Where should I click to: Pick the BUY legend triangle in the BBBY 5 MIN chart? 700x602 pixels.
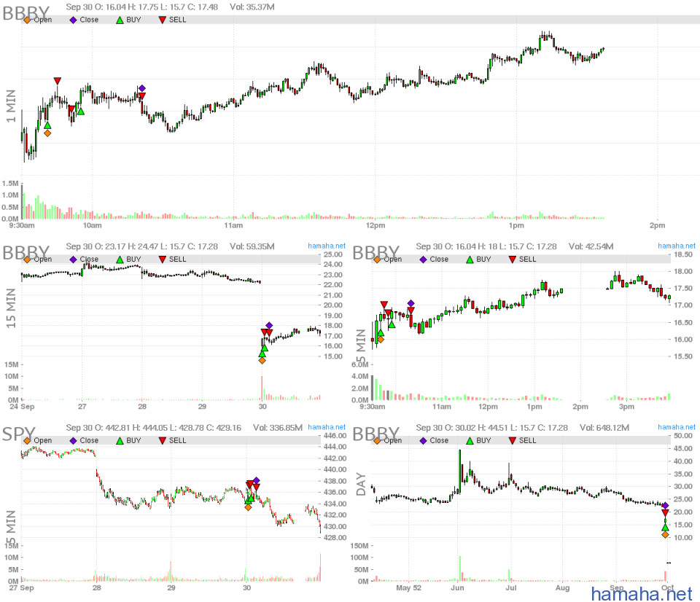(x=470, y=259)
